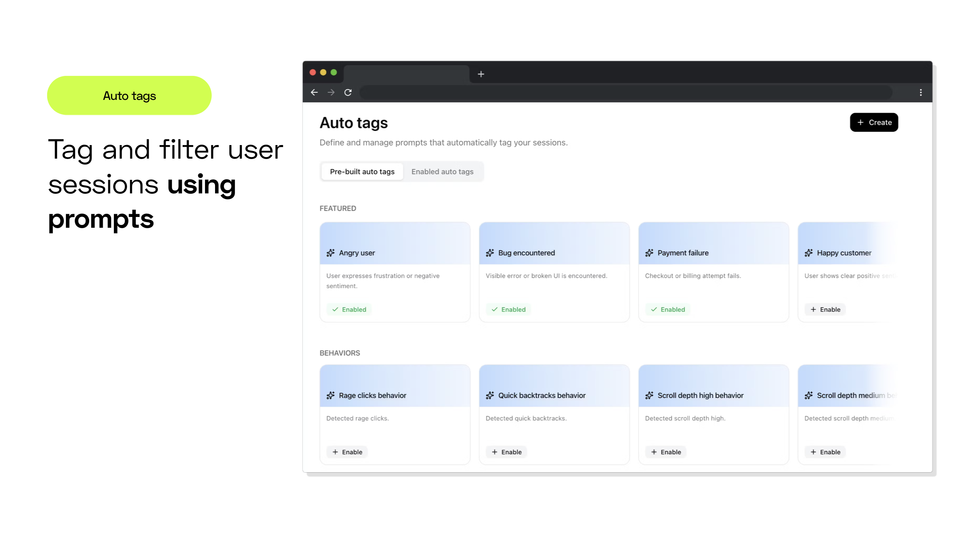The image size is (980, 549).
Task: Toggle the Enabled badge on Angry user
Action: coord(349,309)
